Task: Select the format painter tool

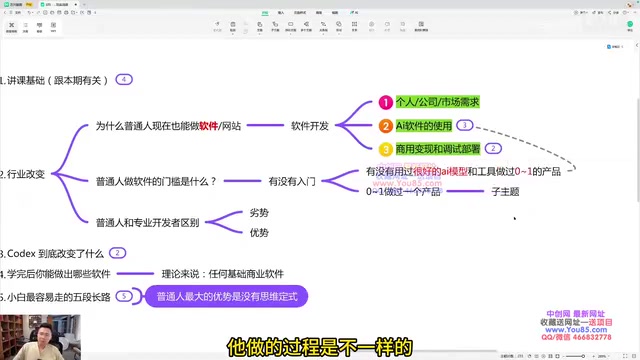Action: pyautogui.click(x=217, y=26)
